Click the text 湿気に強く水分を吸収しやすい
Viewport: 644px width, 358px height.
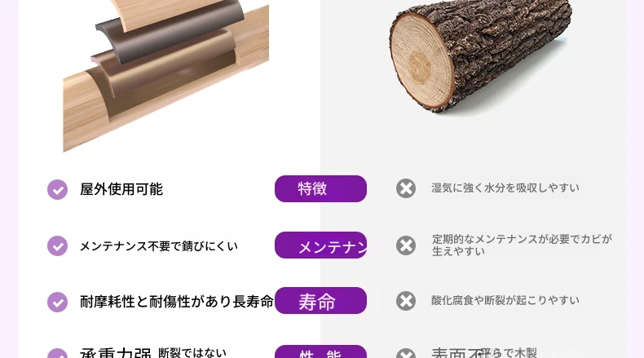[x=505, y=188]
